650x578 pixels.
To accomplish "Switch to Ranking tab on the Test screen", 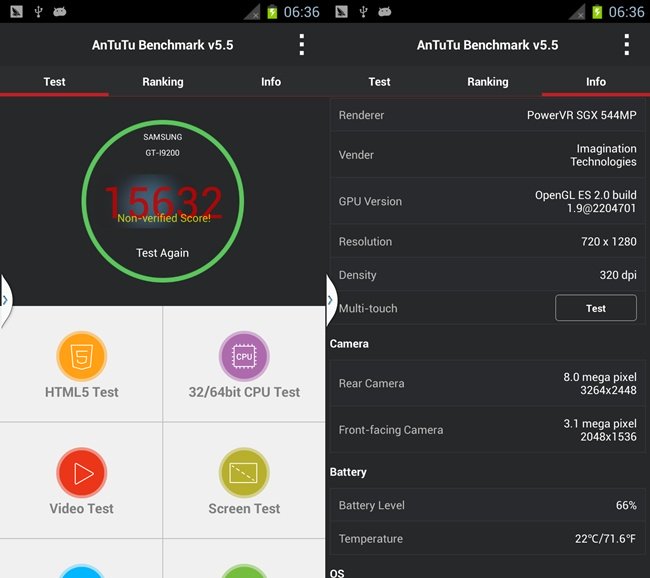I will point(162,82).
